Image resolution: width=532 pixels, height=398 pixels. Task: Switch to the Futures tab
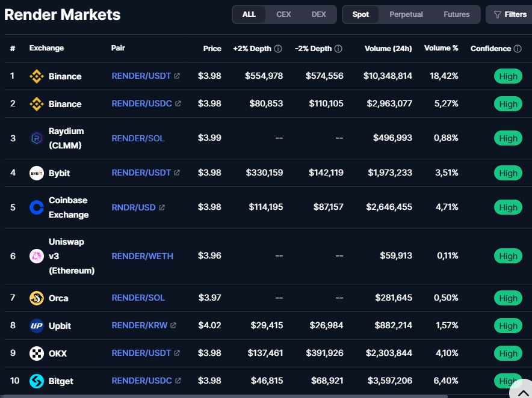click(x=457, y=14)
